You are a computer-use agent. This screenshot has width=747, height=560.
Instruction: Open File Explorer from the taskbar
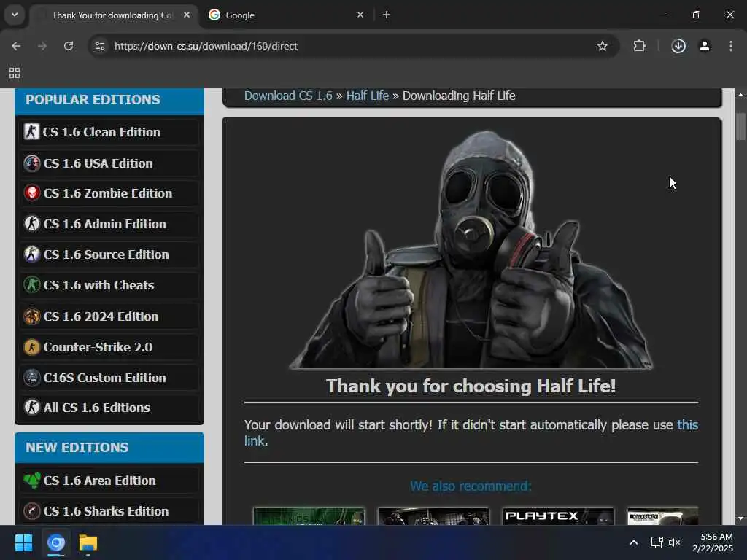tap(88, 542)
